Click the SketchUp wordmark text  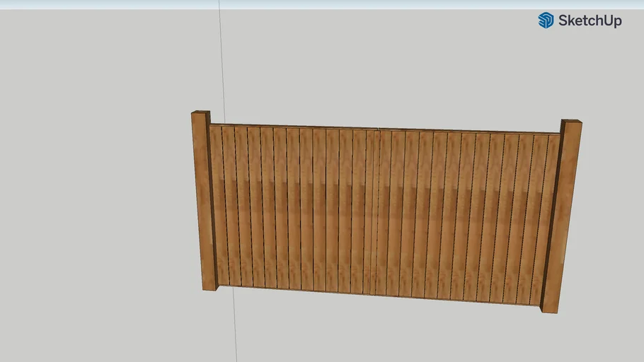tap(590, 21)
